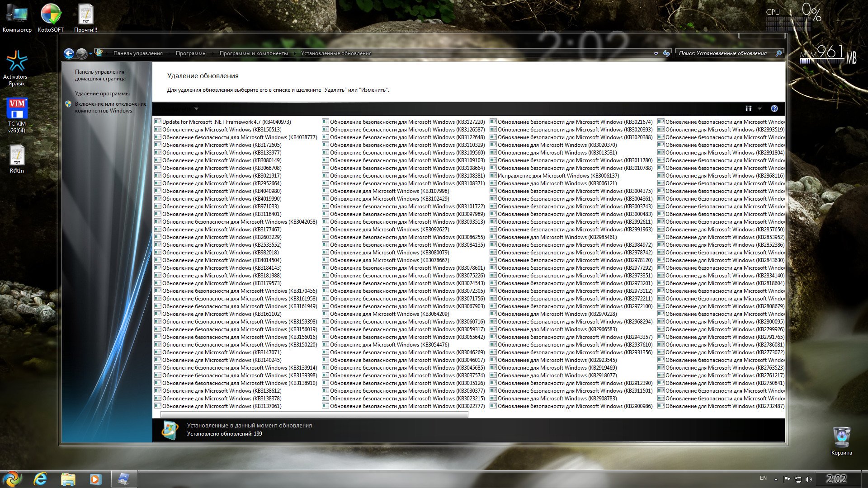This screenshot has width=868, height=488.
Task: Click the network tray icon
Action: pyautogui.click(x=798, y=479)
